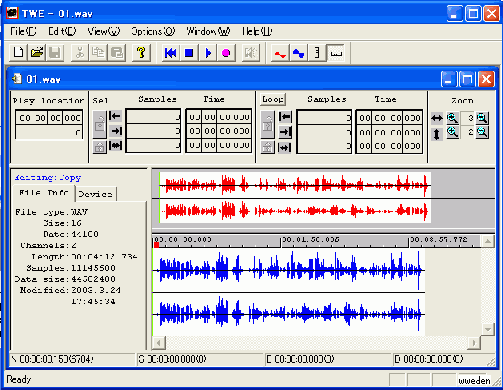Click the Modified 2003.3.24 file info line

pyautogui.click(x=70, y=290)
